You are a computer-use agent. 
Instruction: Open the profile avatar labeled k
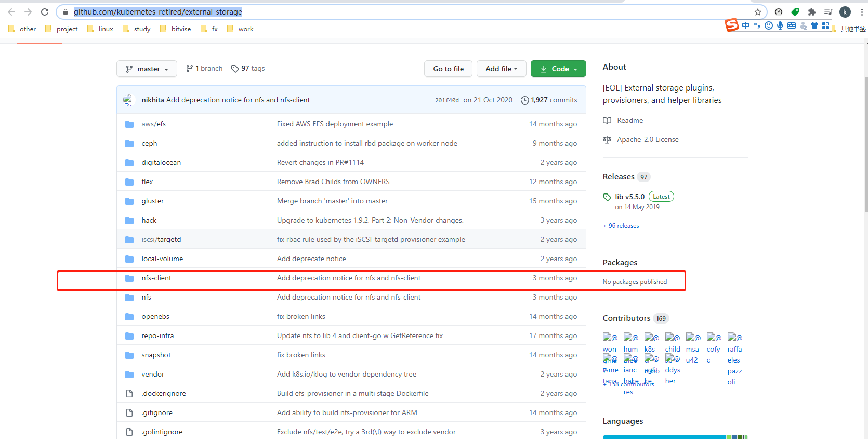[845, 12]
